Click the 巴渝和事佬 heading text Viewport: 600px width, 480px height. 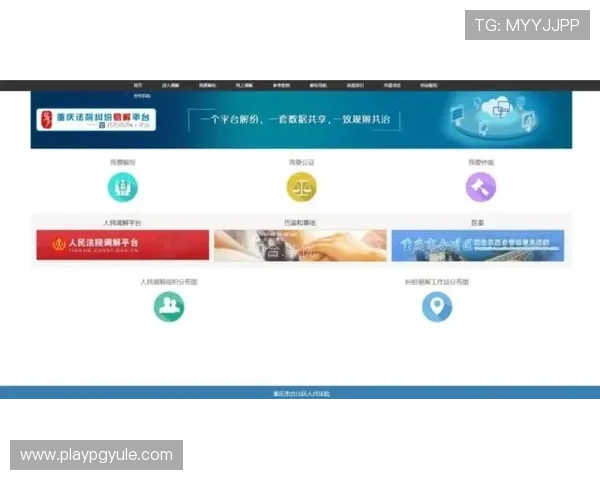tap(300, 223)
